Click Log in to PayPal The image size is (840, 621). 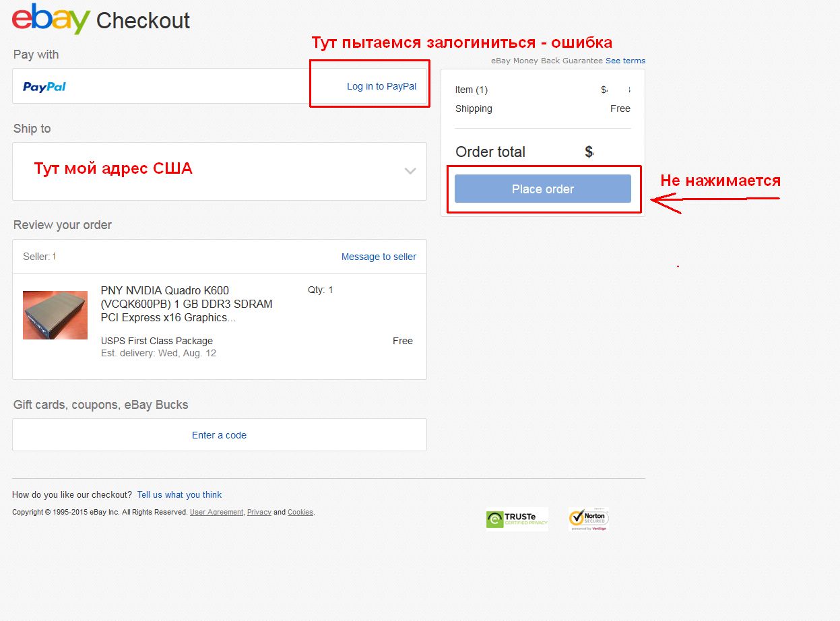(x=381, y=86)
